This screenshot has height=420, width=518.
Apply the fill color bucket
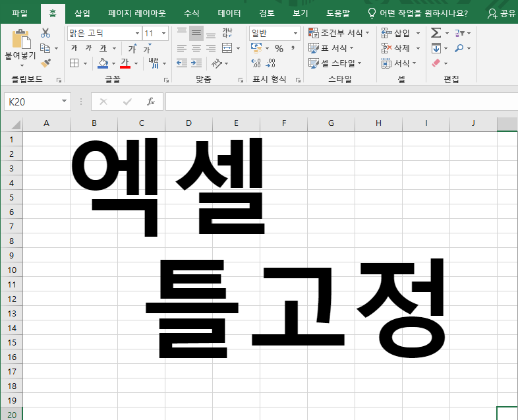click(103, 63)
